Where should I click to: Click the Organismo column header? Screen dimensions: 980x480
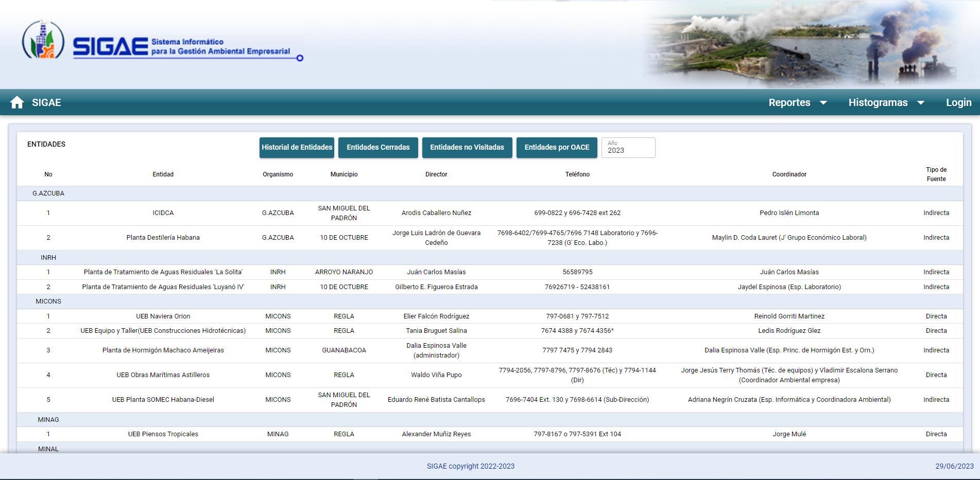click(x=278, y=174)
